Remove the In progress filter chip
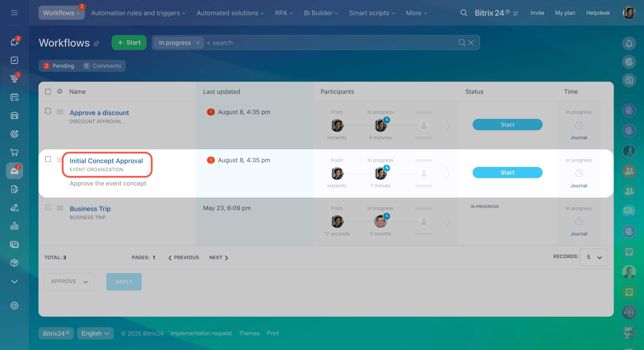Image resolution: width=644 pixels, height=350 pixels. pyautogui.click(x=198, y=43)
